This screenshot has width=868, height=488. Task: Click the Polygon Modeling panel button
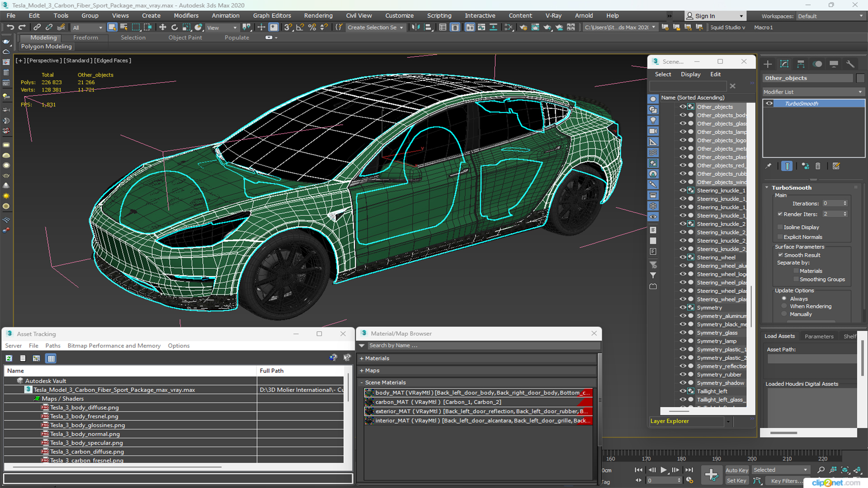tap(46, 47)
